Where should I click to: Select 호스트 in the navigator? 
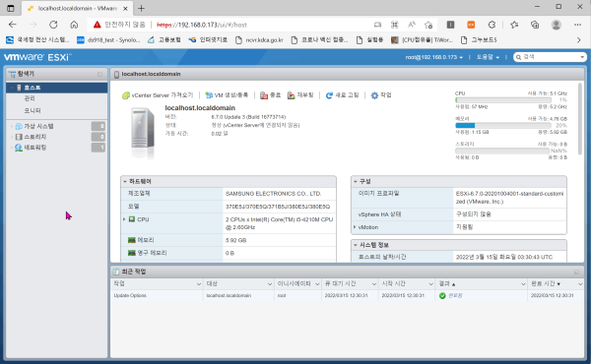(x=57, y=88)
